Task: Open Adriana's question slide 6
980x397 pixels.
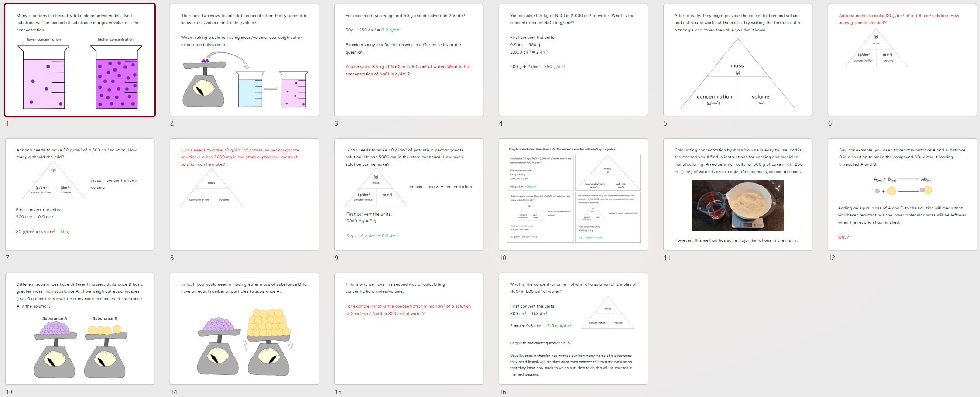Action: tap(901, 59)
